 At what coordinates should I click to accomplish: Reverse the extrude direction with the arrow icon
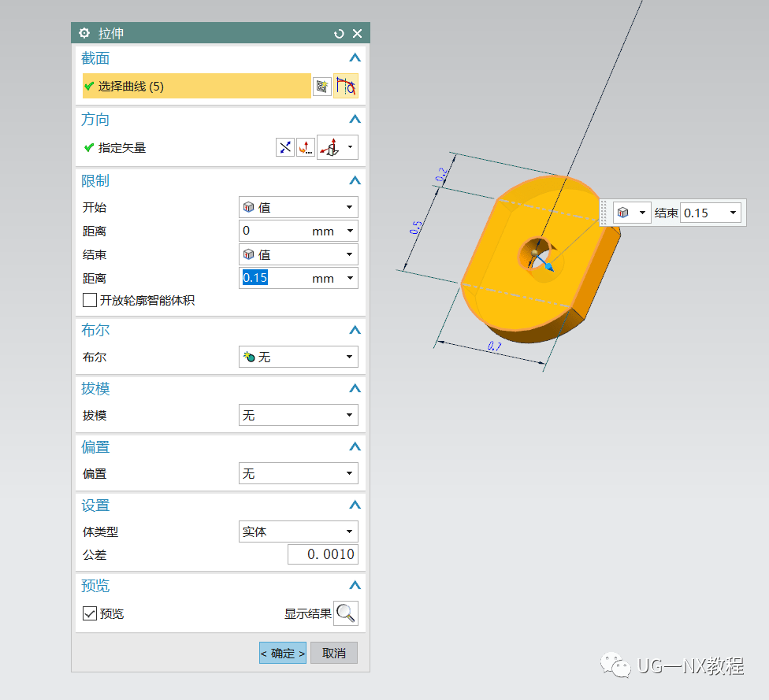click(x=285, y=147)
